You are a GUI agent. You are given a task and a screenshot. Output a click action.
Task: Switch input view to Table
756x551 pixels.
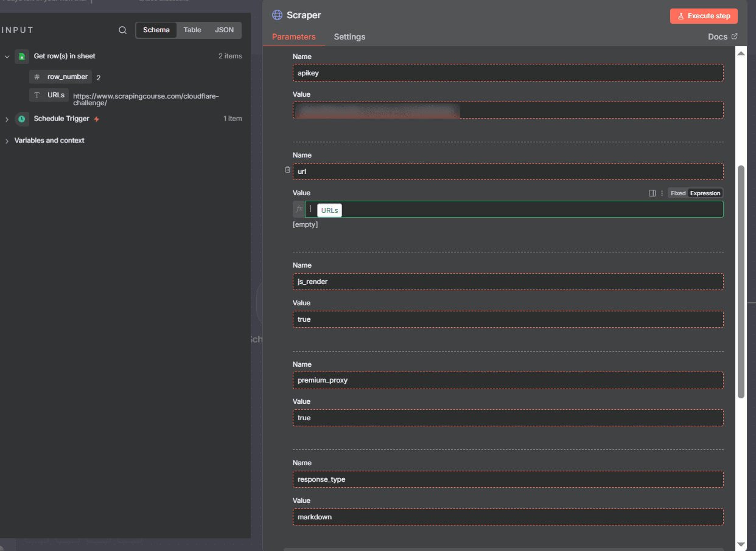(x=192, y=30)
